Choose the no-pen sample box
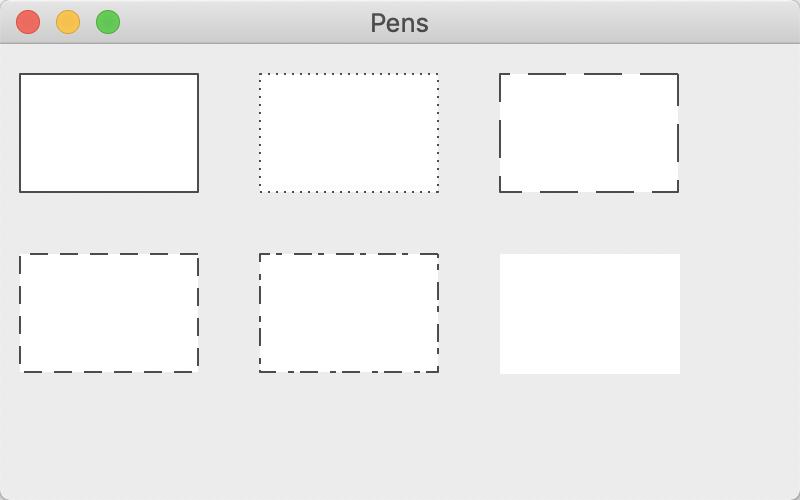800x500 pixels. [x=589, y=313]
